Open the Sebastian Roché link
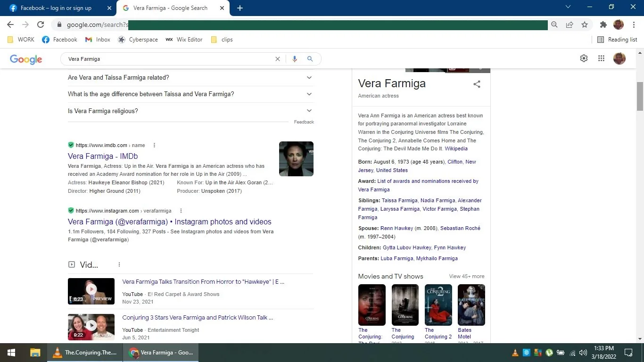644x362 pixels. 460,229
